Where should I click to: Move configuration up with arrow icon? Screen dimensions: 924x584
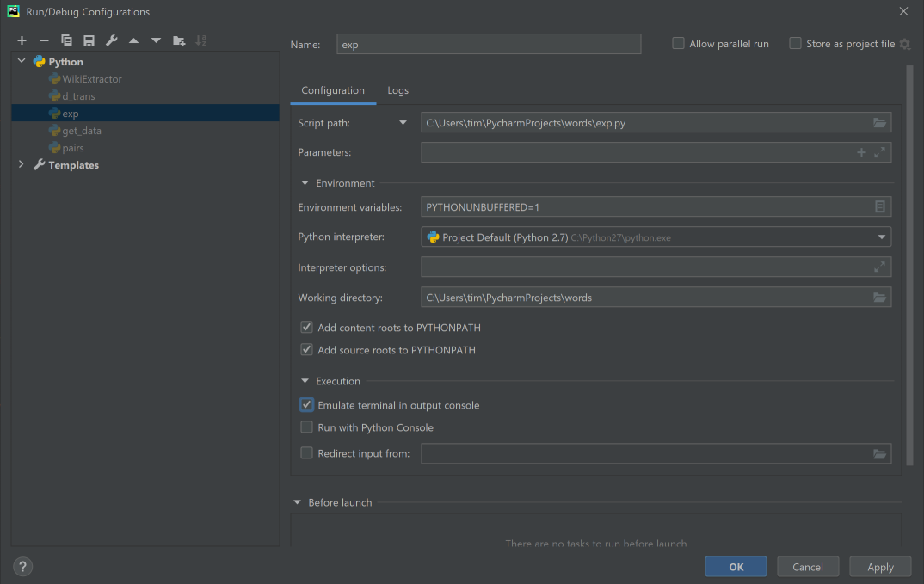[133, 40]
